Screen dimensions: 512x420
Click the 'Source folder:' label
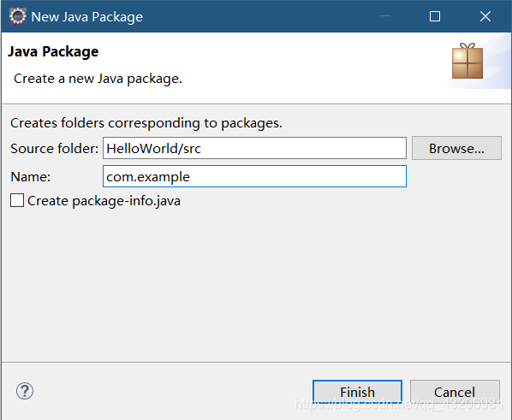pos(54,149)
